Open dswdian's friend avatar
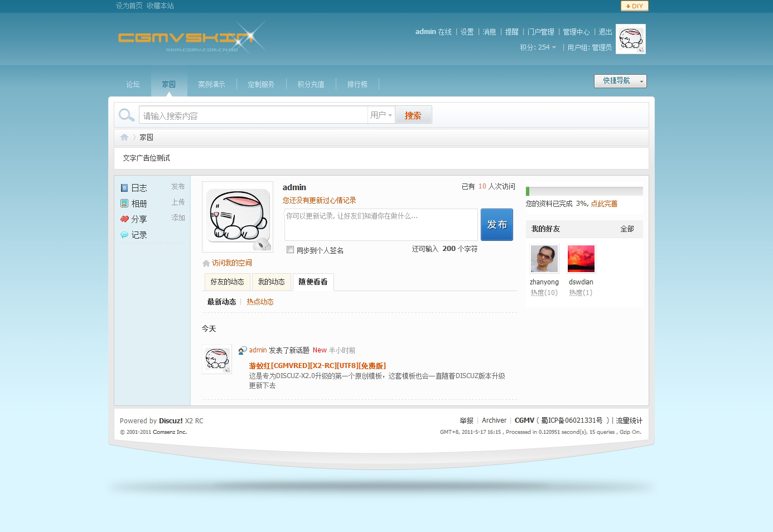The width and height of the screenshot is (773, 532). [x=581, y=259]
